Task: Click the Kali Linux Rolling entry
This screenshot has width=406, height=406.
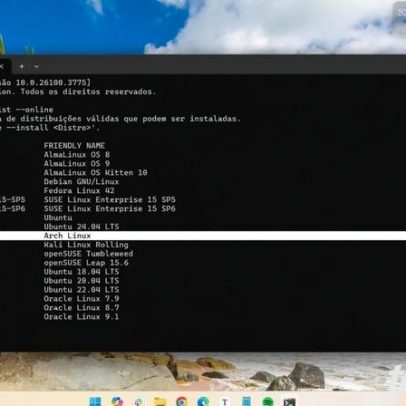Action: (86, 245)
